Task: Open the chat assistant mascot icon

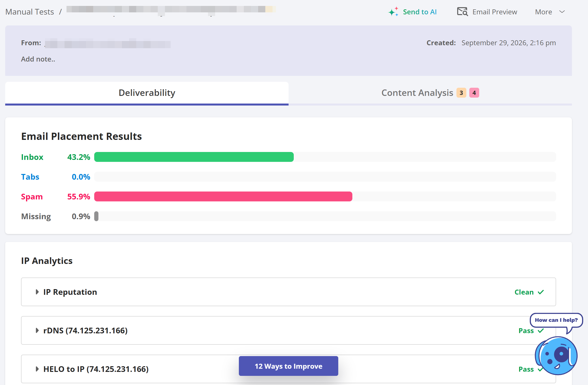Action: 556,355
